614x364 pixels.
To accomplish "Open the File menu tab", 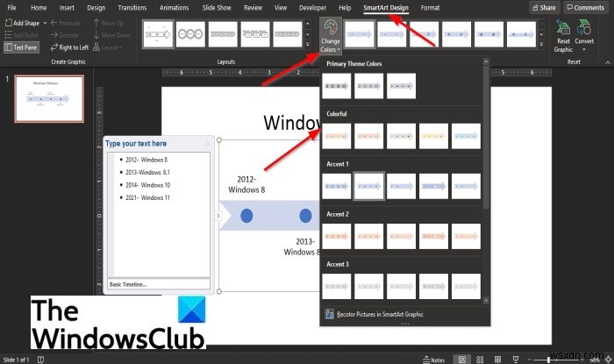I will coord(11,7).
